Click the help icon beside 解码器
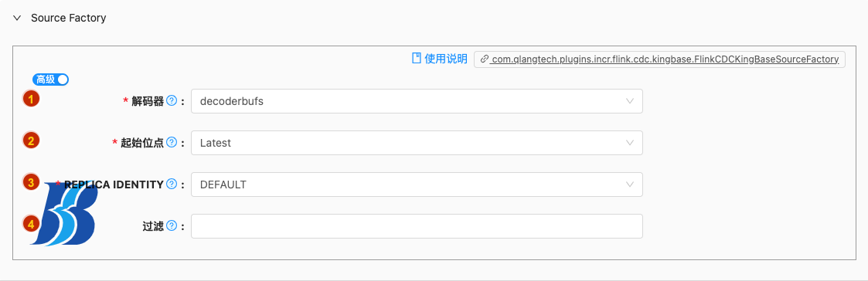This screenshot has width=868, height=281. 172,101
